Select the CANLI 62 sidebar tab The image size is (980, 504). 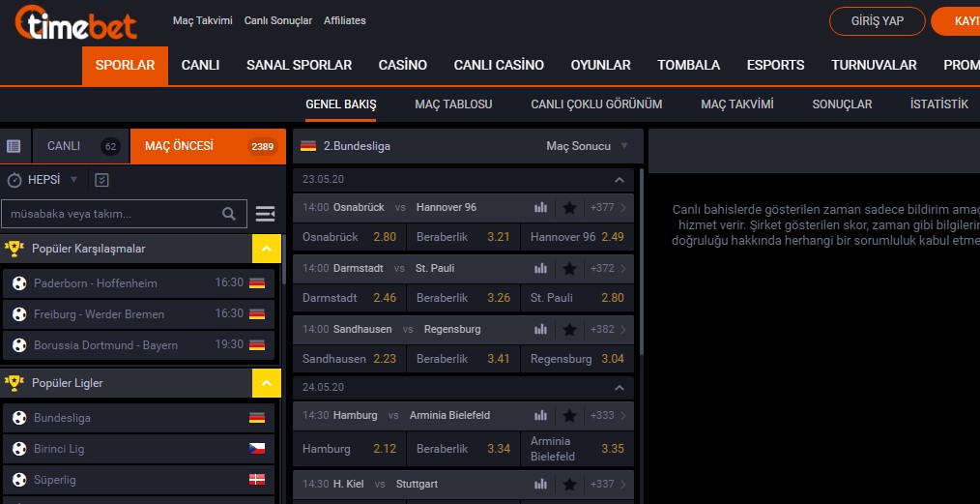tap(81, 146)
